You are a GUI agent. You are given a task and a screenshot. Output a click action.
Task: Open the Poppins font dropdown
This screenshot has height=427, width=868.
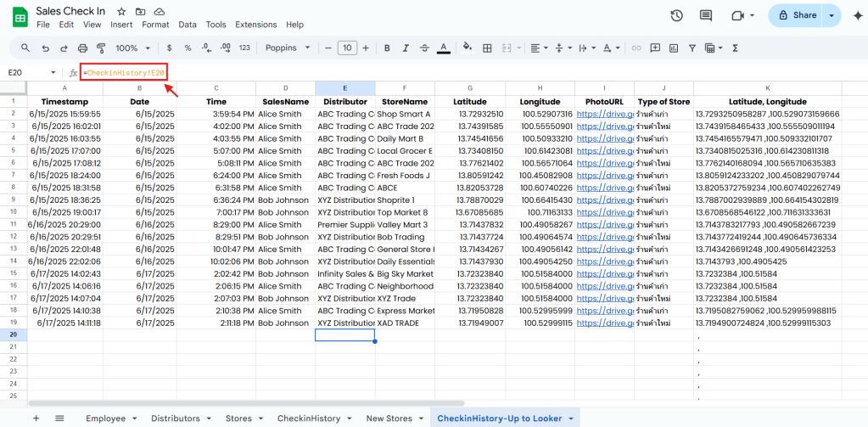[x=290, y=48]
